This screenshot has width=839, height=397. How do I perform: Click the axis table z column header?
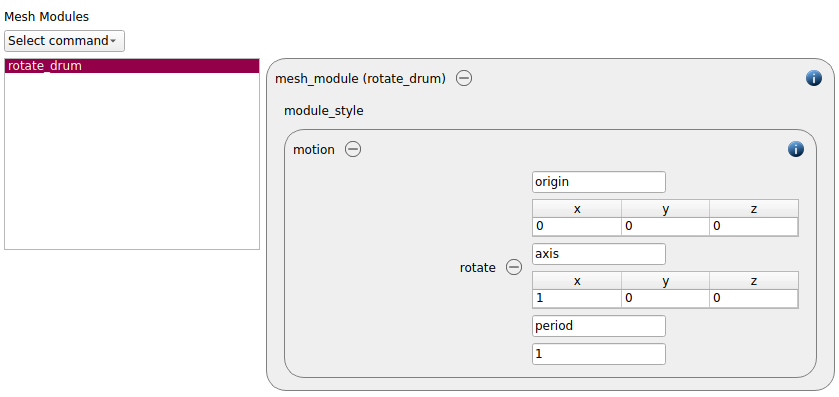point(754,280)
